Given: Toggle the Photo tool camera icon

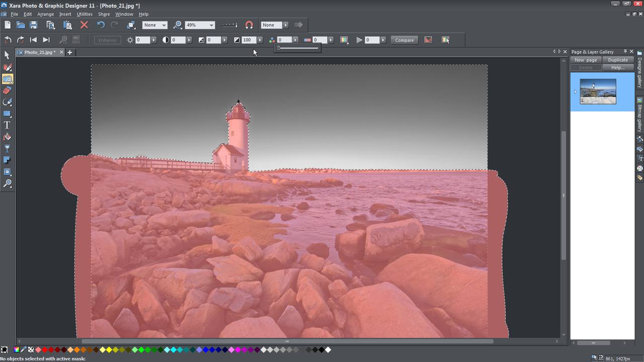Looking at the screenshot, I should [7, 79].
